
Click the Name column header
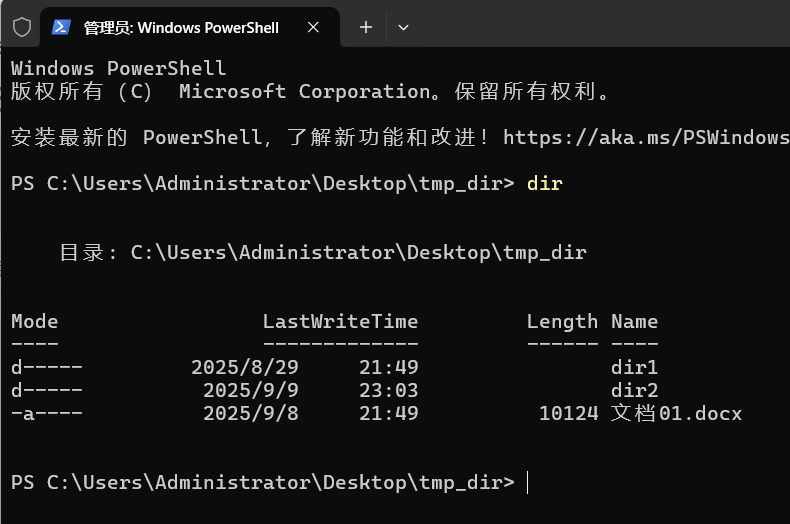(x=634, y=321)
